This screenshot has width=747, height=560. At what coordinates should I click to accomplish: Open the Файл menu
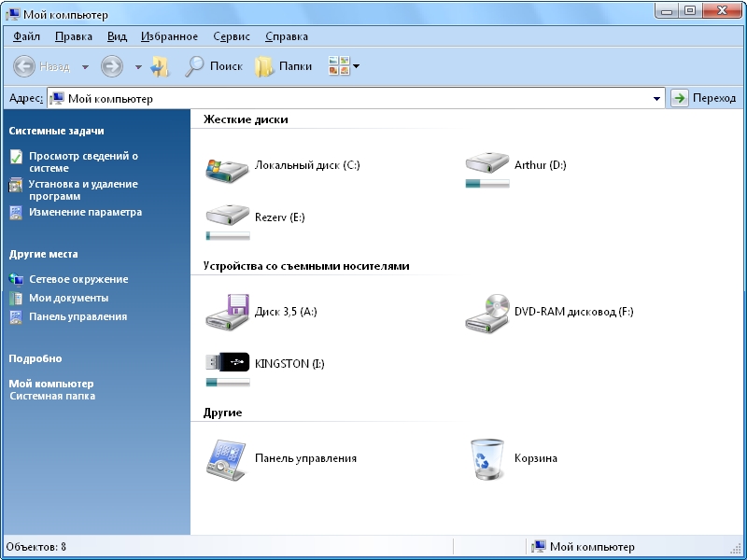tap(27, 36)
